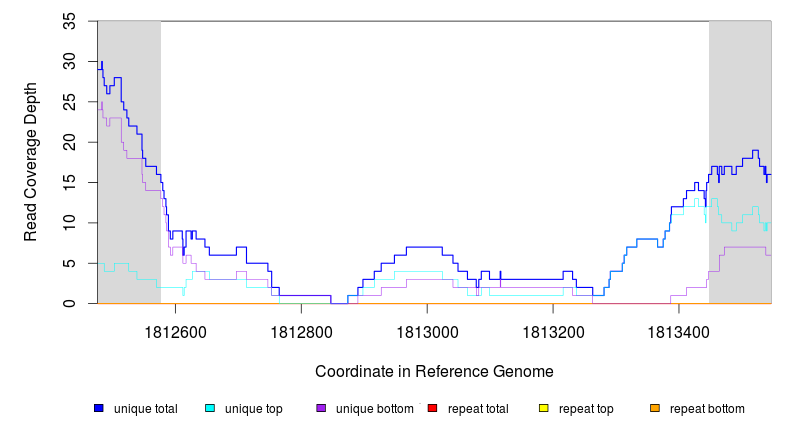The image size is (792, 432).
Task: Click the orange repeat bottom legend swatch
Action: tap(655, 409)
